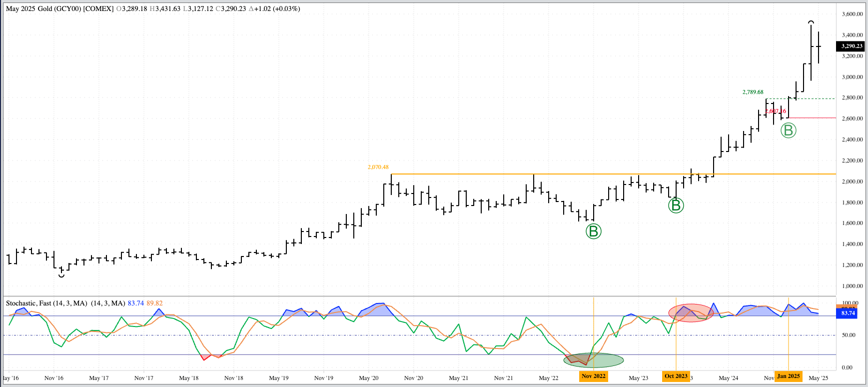Click the red 2,607.16 price label
This screenshot has width=868, height=387.
[776, 111]
